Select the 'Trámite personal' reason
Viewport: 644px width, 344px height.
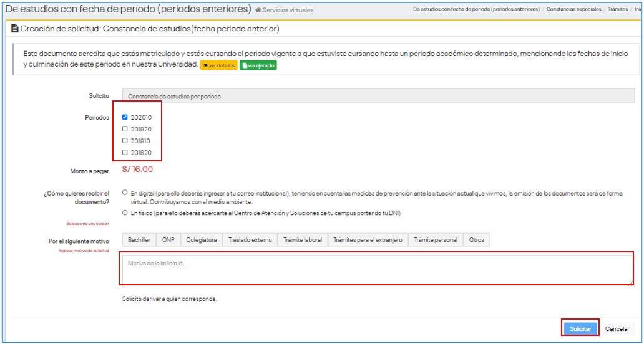pos(436,240)
